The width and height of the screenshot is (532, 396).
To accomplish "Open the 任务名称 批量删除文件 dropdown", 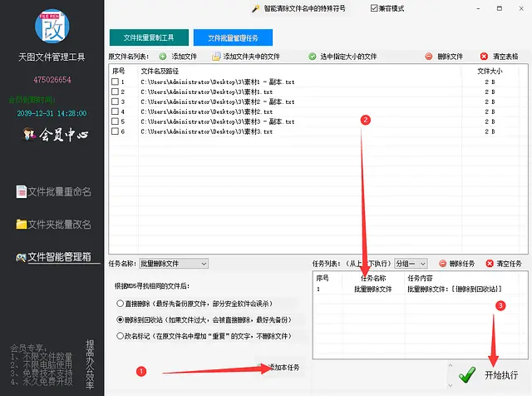I will 174,264.
